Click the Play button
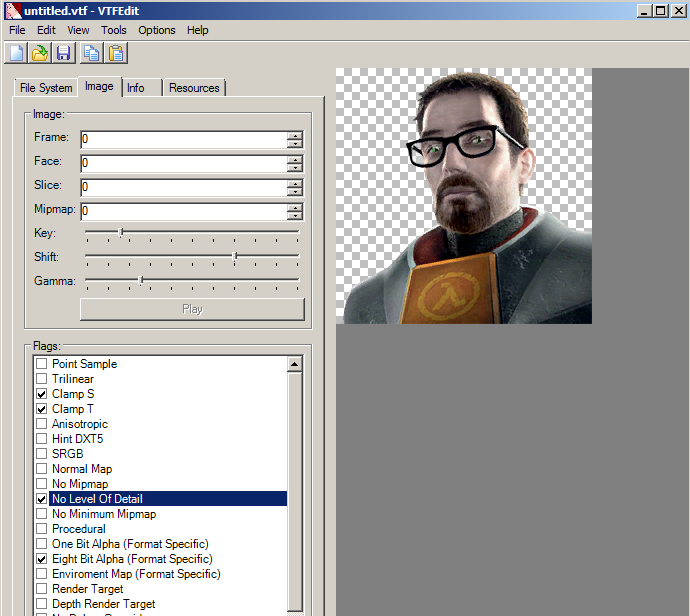The width and height of the screenshot is (690, 616). pos(192,309)
